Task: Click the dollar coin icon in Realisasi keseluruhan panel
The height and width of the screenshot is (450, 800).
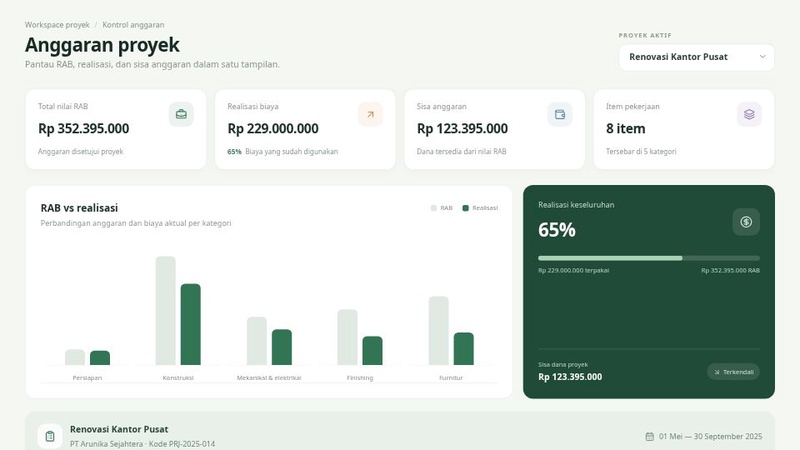Action: point(746,222)
